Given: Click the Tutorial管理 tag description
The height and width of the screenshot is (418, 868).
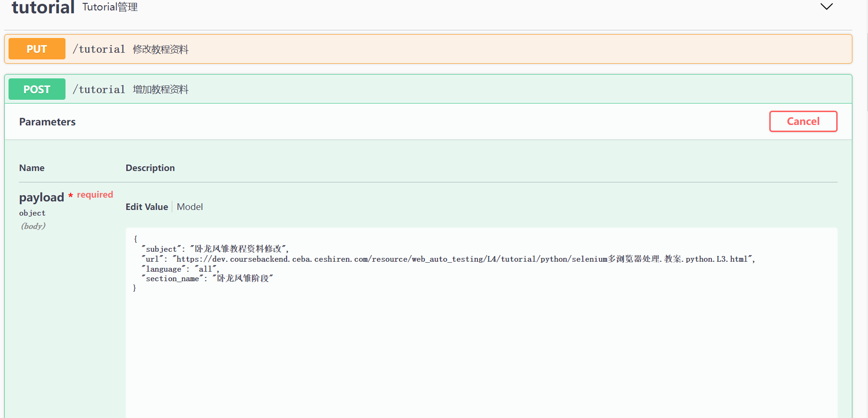Looking at the screenshot, I should [x=110, y=7].
